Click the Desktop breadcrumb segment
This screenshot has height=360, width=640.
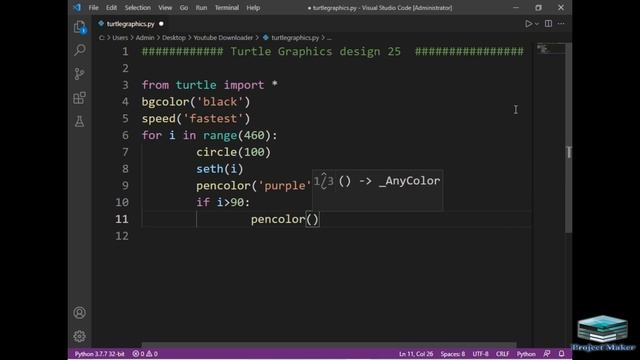(173, 38)
